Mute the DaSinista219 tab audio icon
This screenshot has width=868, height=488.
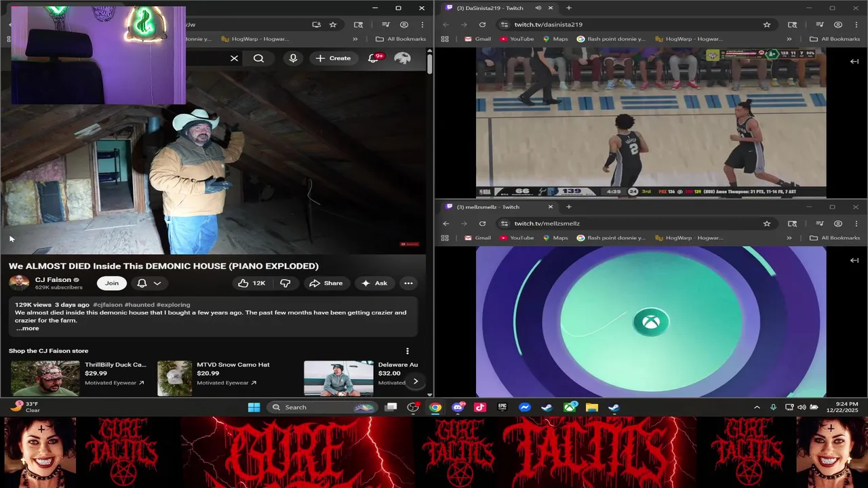coord(538,8)
